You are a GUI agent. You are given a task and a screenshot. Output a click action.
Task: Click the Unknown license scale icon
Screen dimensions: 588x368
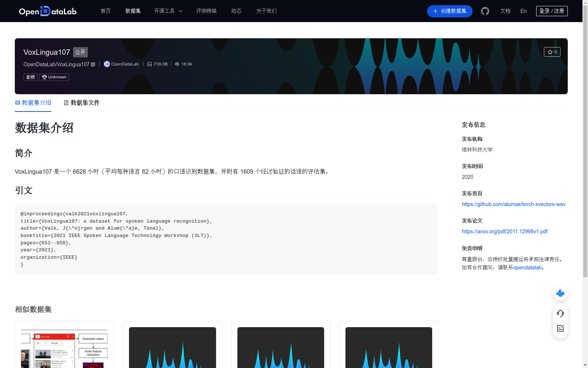pyautogui.click(x=44, y=77)
